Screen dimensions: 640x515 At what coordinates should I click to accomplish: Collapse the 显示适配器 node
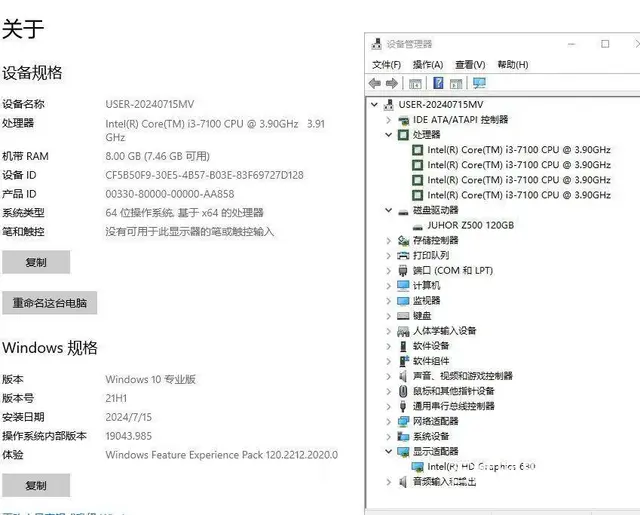coord(389,451)
